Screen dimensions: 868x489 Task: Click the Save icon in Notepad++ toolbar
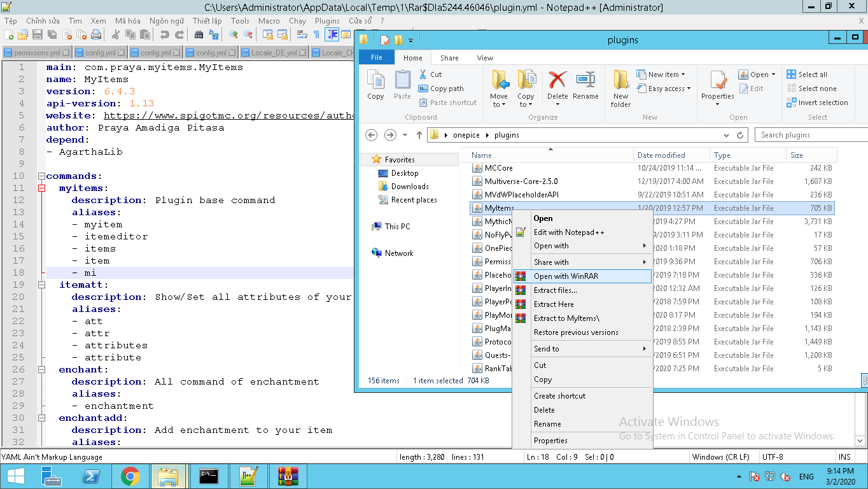click(38, 34)
